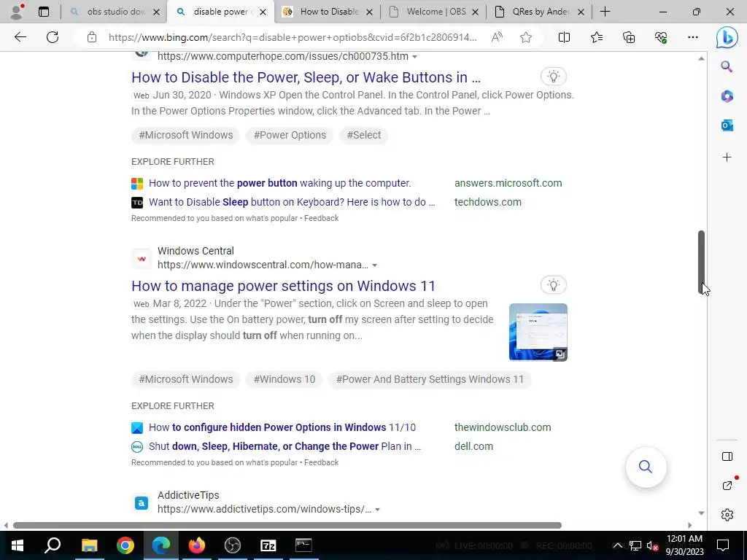The height and width of the screenshot is (560, 747).
Task: Close the QRes by Anders tab
Action: [x=581, y=12]
